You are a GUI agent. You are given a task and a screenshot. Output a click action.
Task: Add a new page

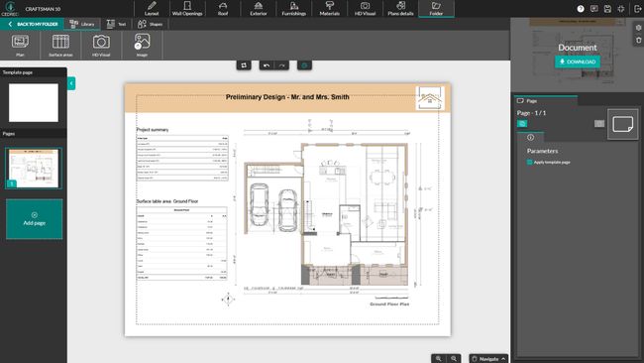34,219
